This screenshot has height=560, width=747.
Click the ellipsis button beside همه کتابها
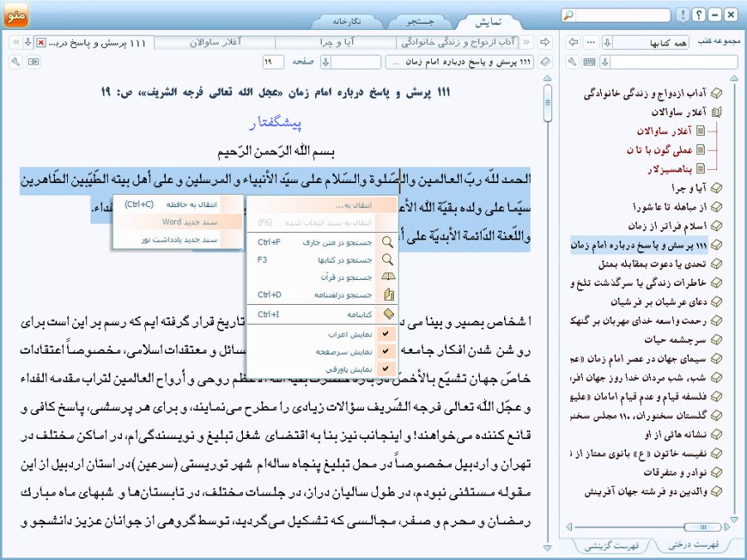(591, 42)
